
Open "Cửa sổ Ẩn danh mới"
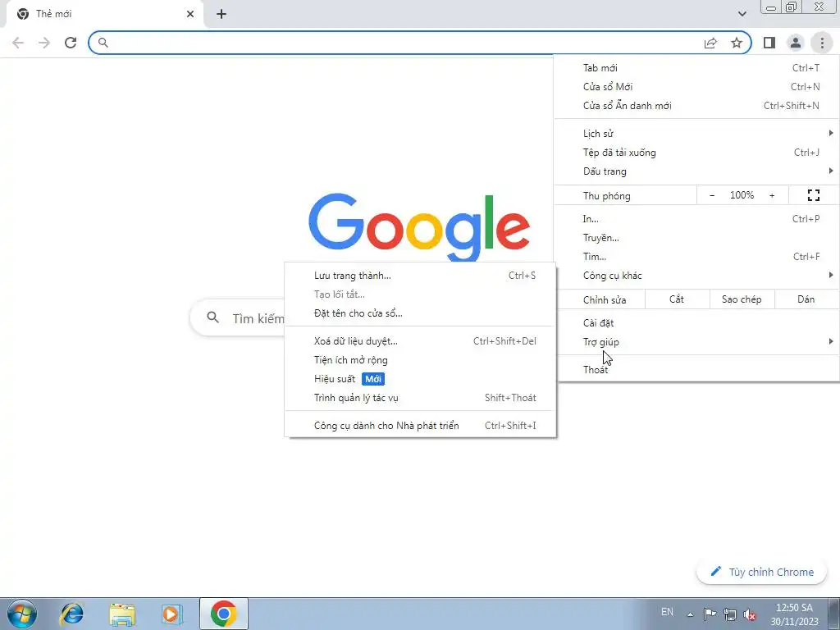696,106
